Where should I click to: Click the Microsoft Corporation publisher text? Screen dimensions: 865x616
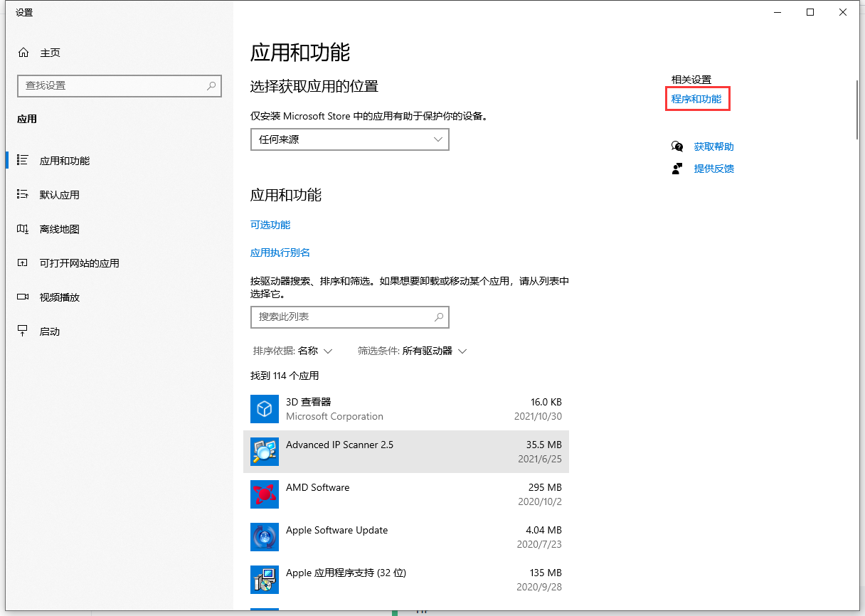[334, 416]
